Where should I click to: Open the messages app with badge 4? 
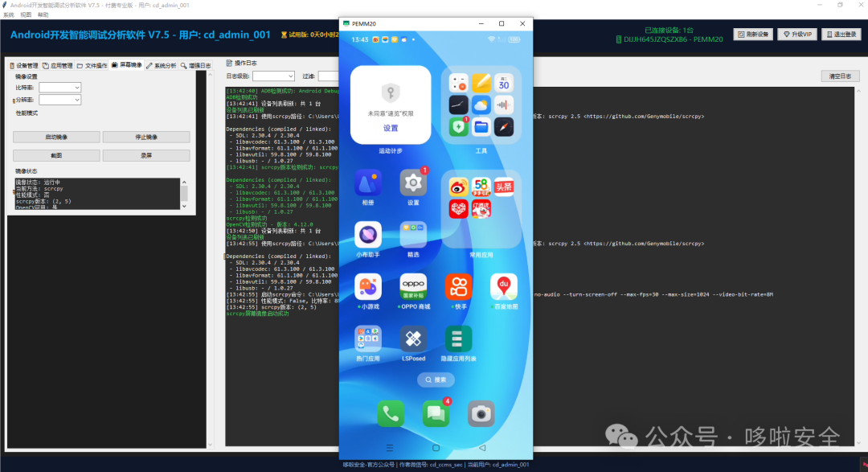[436, 414]
